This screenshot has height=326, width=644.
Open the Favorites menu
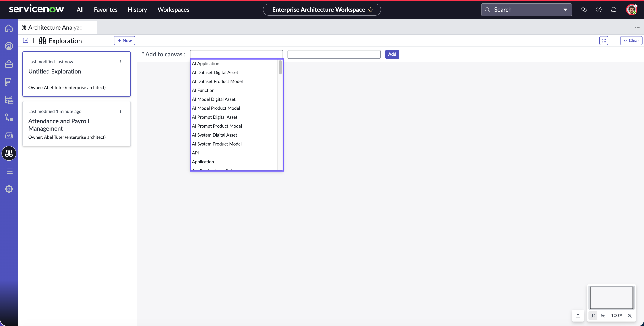(x=105, y=9)
